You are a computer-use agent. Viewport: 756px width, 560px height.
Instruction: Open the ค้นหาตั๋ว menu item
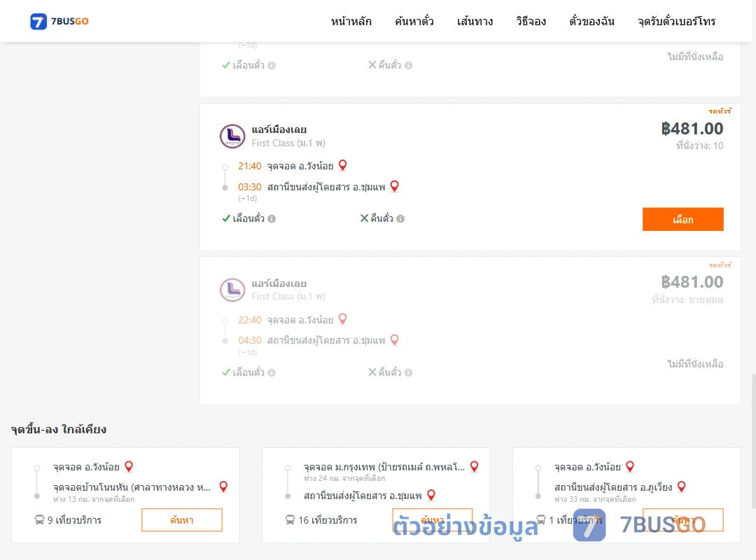pos(414,21)
